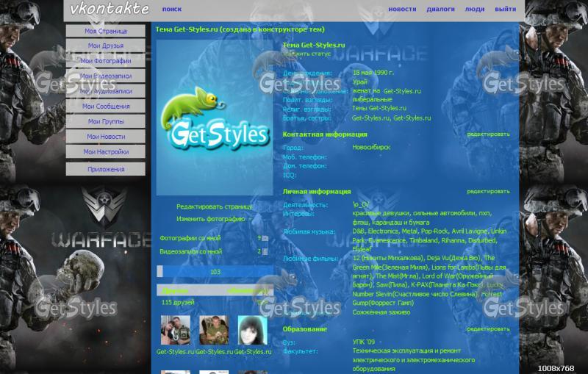Image resolution: width=588 pixels, height=374 pixels.
Task: Open Мои Настройки in the sidebar
Action: point(105,151)
